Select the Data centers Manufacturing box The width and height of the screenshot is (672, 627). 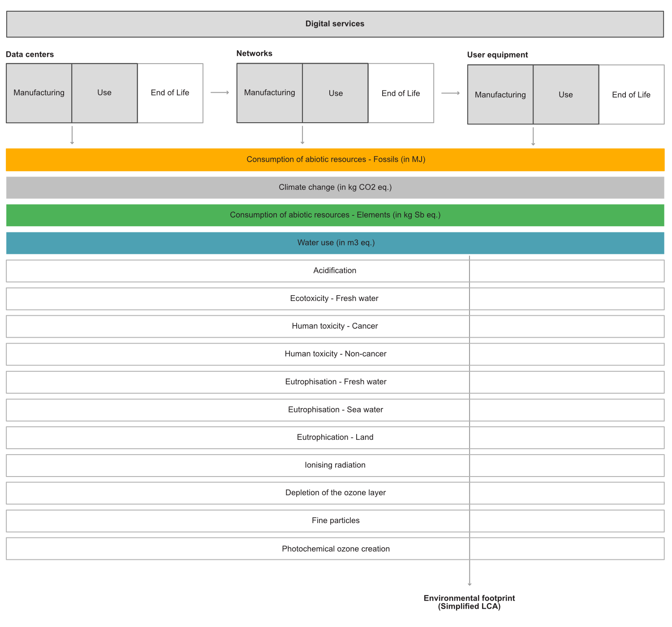pos(39,93)
